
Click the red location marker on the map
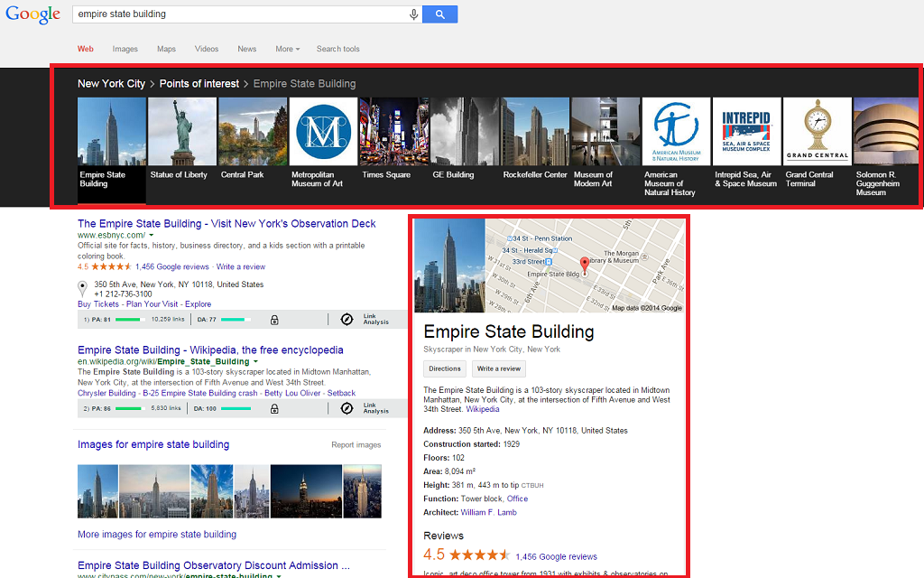point(585,266)
